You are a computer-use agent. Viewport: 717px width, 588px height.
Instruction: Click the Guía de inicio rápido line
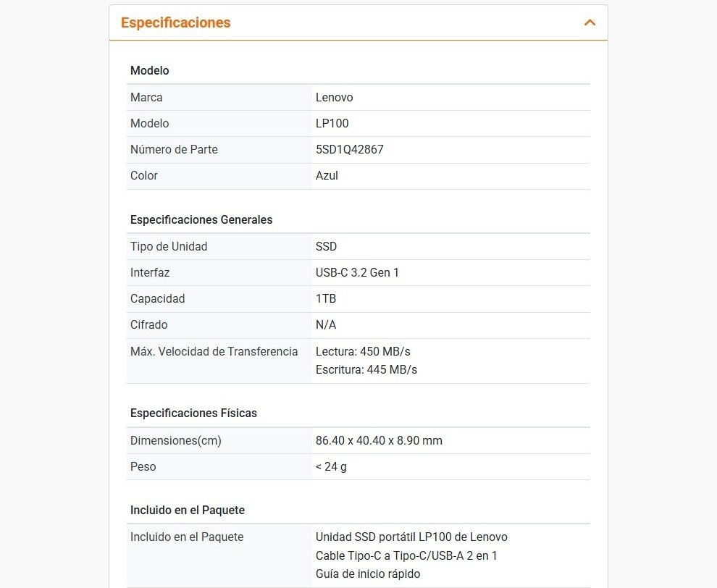pos(367,574)
